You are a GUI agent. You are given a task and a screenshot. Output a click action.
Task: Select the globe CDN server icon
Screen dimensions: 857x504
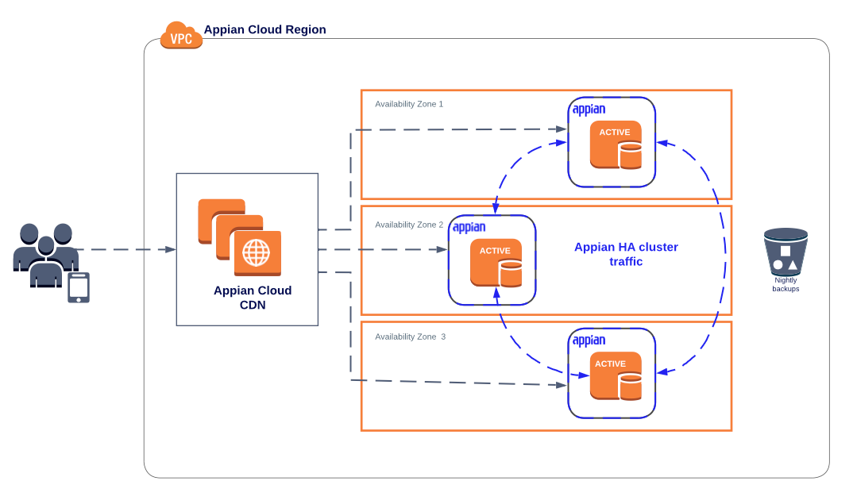tap(257, 253)
